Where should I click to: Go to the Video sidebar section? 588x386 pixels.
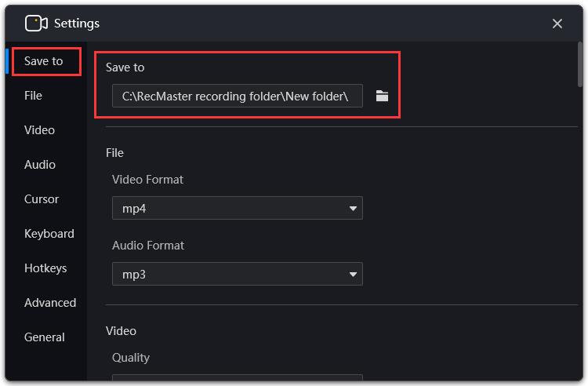39,130
